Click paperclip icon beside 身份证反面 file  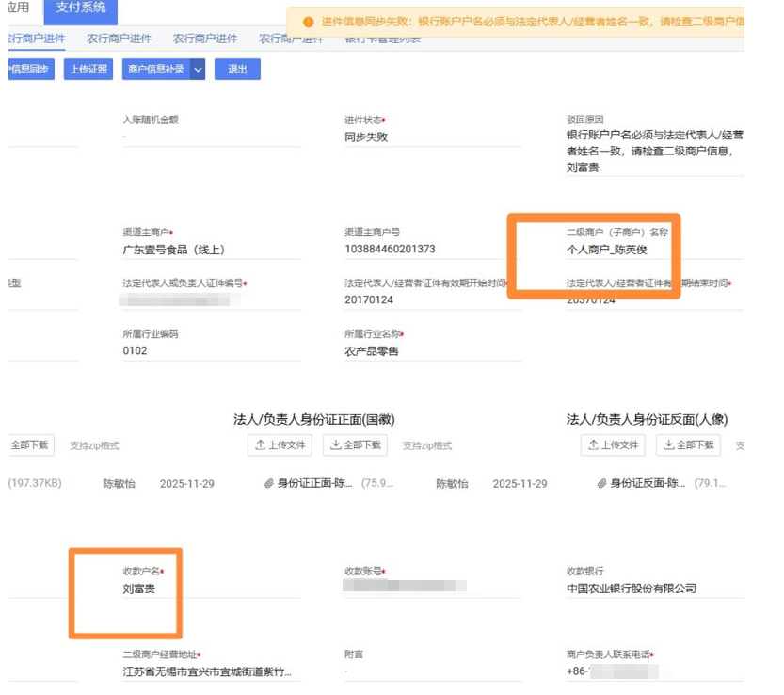click(601, 484)
